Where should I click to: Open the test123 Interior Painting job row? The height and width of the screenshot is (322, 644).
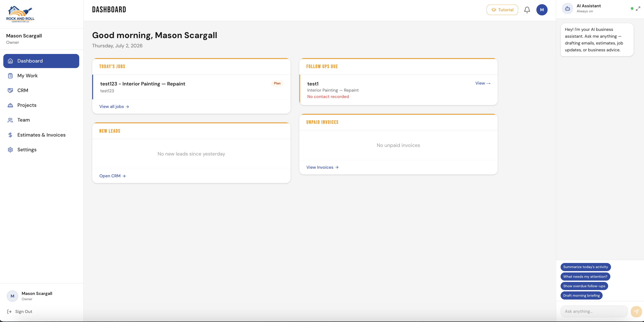click(x=191, y=87)
